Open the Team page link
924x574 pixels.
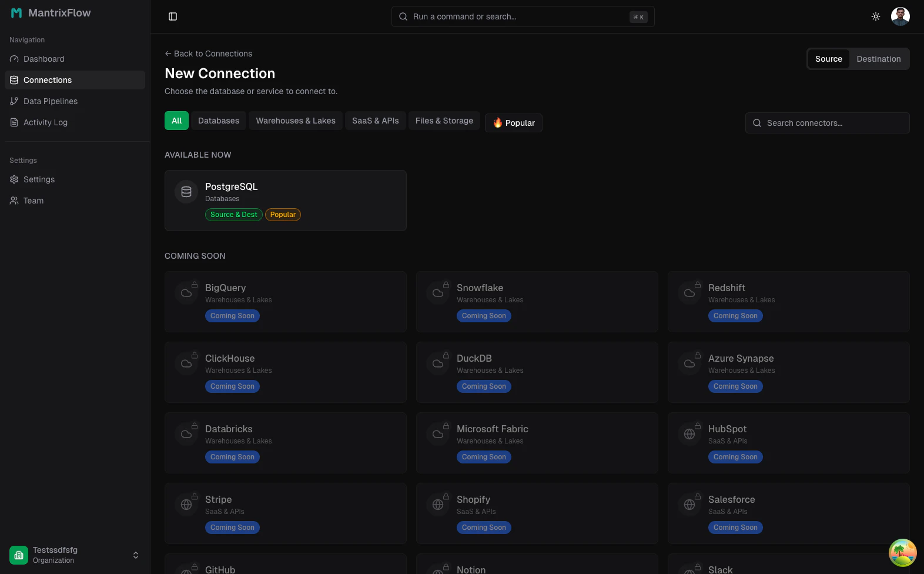pyautogui.click(x=75, y=201)
